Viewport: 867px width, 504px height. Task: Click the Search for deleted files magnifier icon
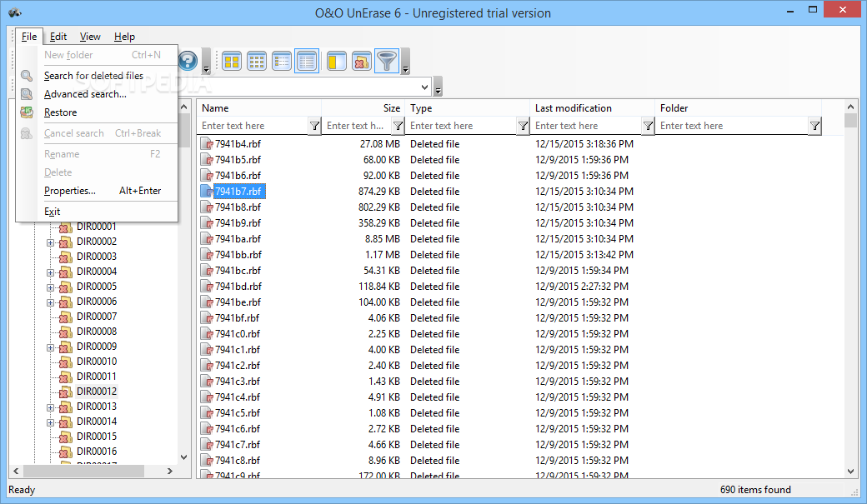[27, 76]
